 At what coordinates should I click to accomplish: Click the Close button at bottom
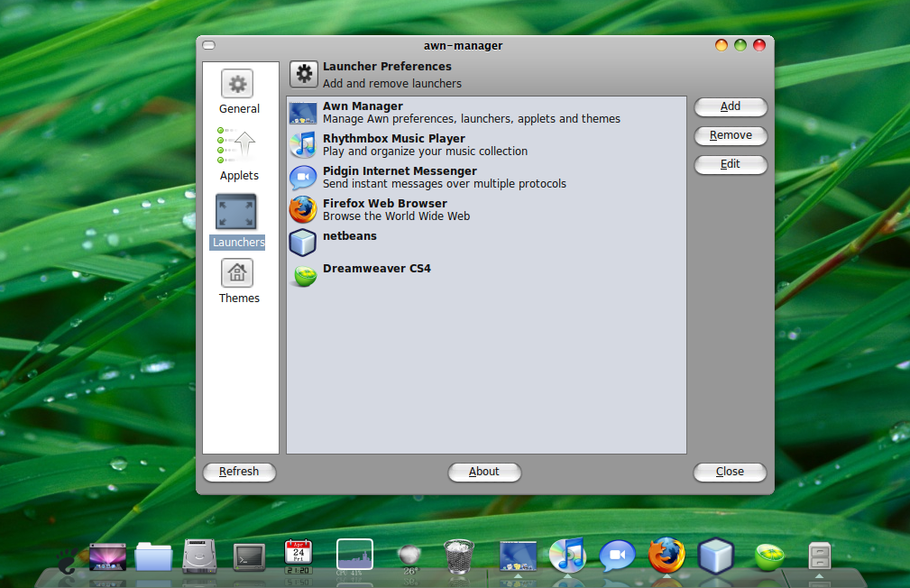pos(730,472)
